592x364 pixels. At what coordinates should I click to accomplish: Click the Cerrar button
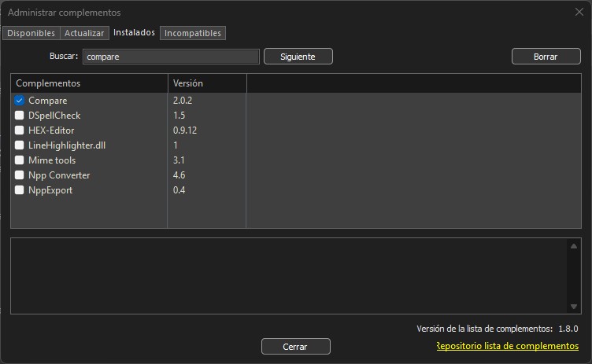tap(295, 346)
